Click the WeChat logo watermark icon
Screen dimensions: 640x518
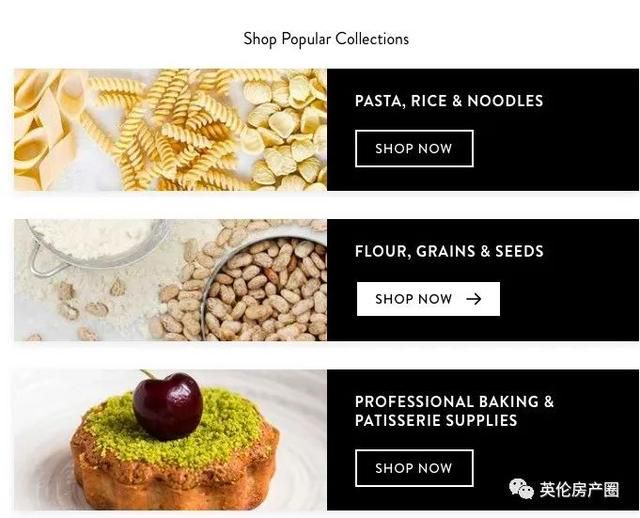(521, 489)
